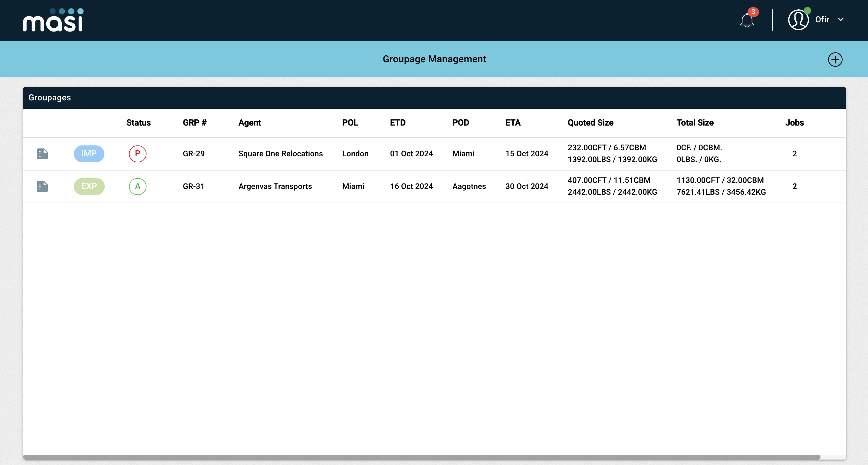Open groupage GR-31 link
This screenshot has height=465, width=868.
193,187
